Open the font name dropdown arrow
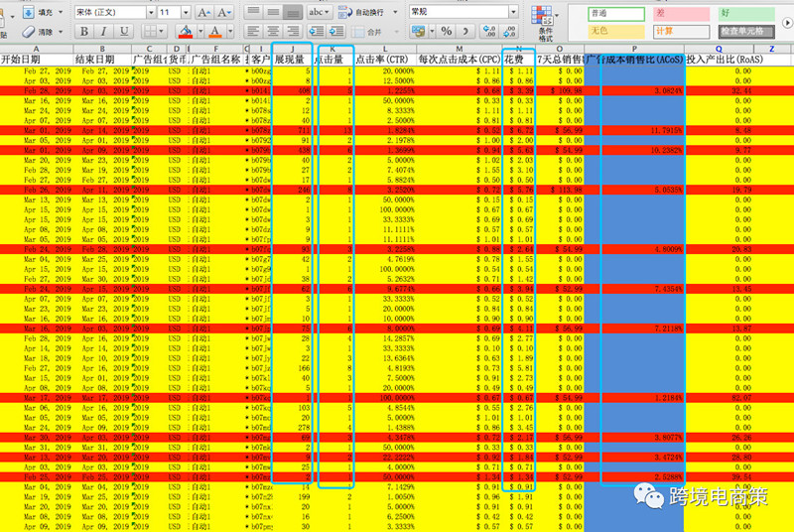 tap(151, 12)
